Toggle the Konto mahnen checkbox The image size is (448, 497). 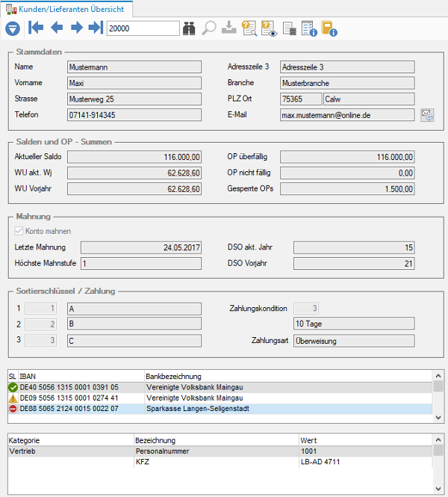click(19, 231)
